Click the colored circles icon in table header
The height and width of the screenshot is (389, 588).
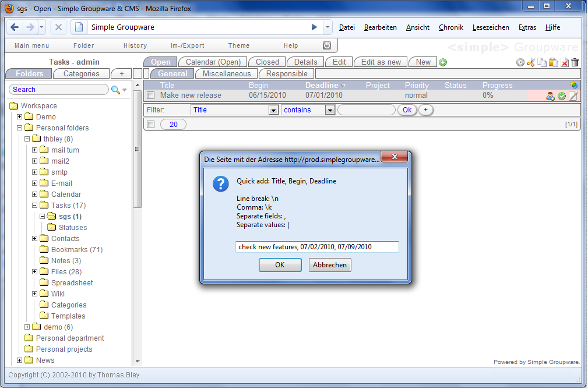tap(574, 85)
